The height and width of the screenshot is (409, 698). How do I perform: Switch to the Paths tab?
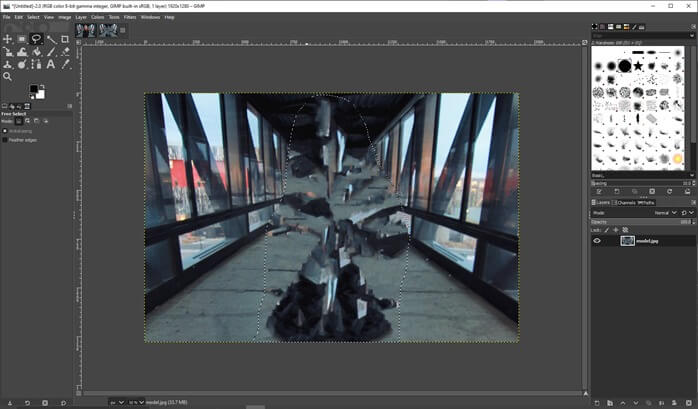(x=646, y=202)
